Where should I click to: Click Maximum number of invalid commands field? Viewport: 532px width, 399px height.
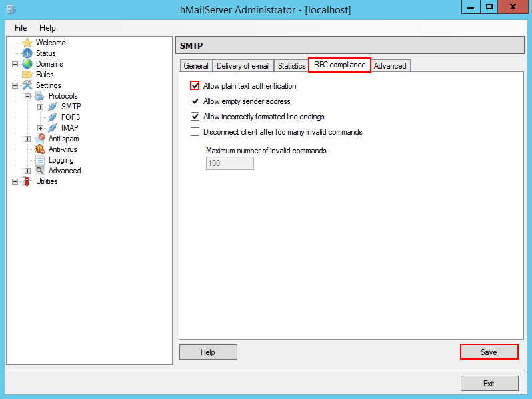pos(230,163)
